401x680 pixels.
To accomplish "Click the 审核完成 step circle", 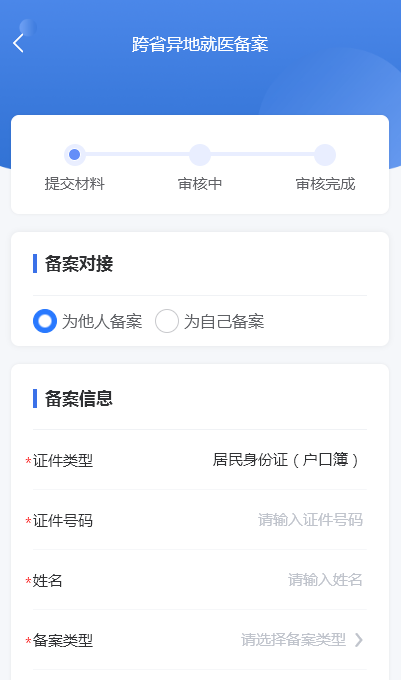I will click(x=325, y=155).
